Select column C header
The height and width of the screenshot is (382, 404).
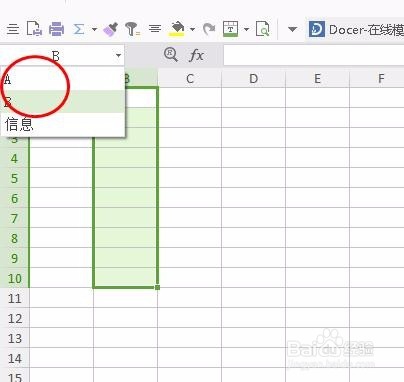(x=190, y=79)
